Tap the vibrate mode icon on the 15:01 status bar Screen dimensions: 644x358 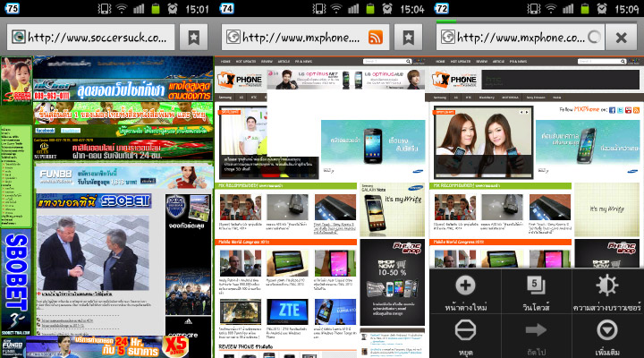pyautogui.click(x=105, y=9)
